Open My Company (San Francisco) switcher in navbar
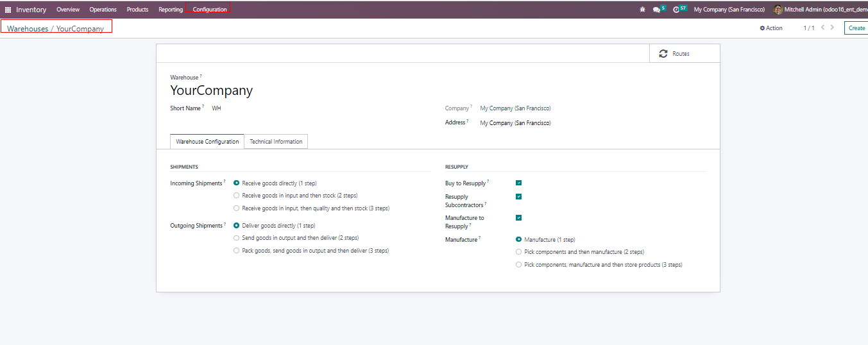This screenshot has width=868, height=345. point(729,10)
